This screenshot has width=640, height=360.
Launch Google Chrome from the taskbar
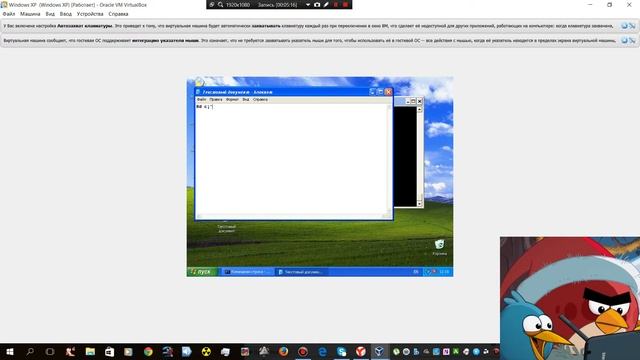click(x=148, y=351)
